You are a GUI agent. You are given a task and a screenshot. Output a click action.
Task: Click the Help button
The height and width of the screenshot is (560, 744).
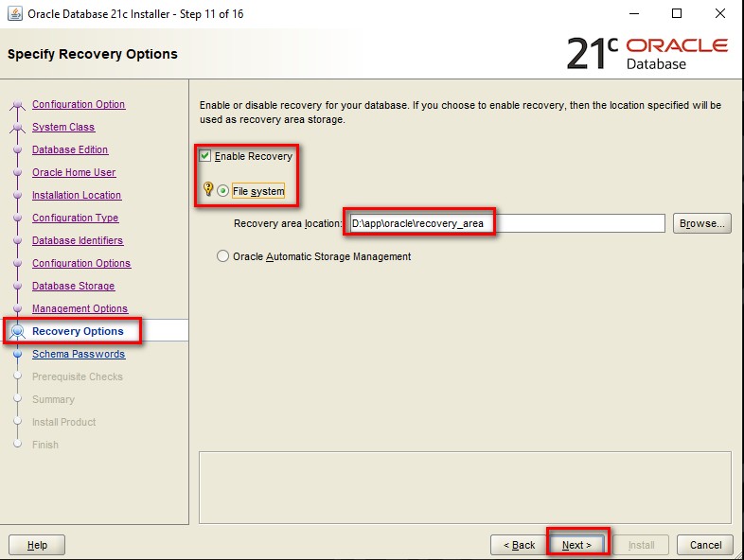(37, 545)
